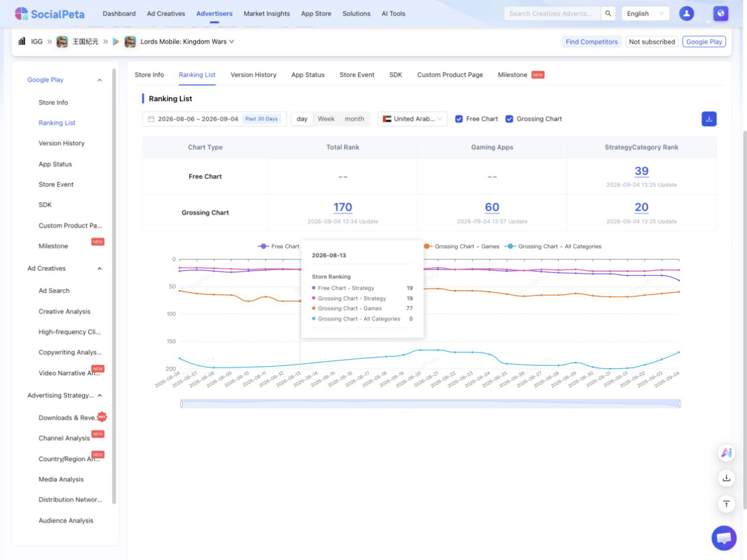Click the Lords Mobile app icon
Viewport: 747px width, 560px height.
[x=130, y=42]
